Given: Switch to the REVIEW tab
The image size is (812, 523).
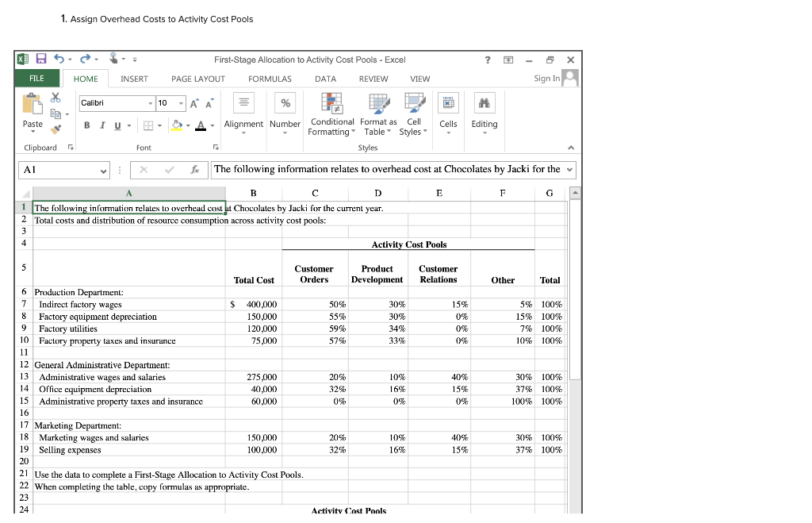Looking at the screenshot, I should (x=373, y=79).
